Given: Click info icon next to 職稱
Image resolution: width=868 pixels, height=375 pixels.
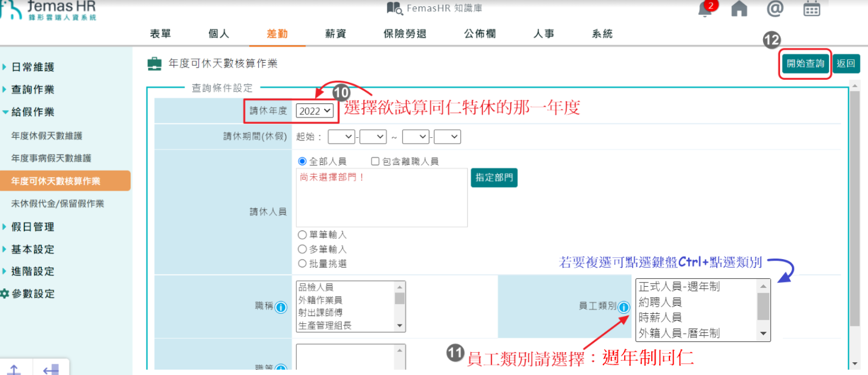Looking at the screenshot, I should pyautogui.click(x=281, y=307).
